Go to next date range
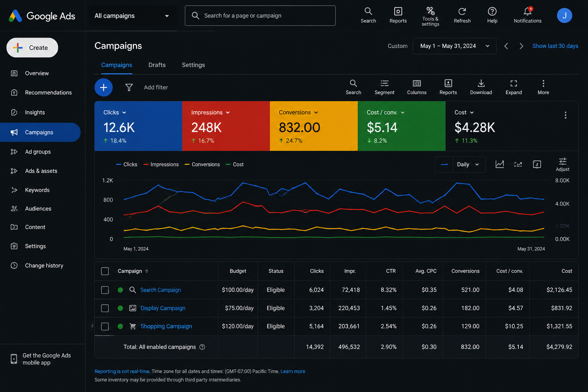 521,46
